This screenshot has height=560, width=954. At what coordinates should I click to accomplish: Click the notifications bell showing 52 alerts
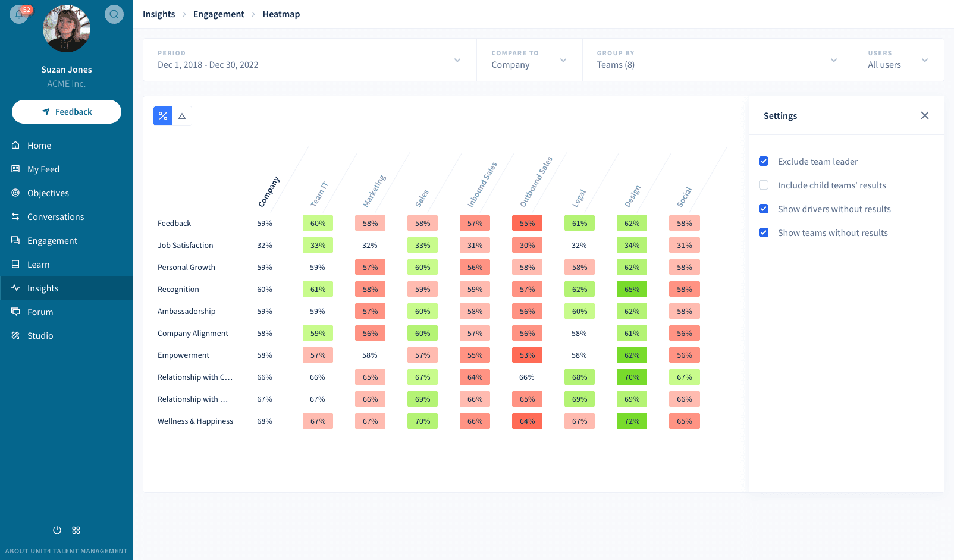19,14
